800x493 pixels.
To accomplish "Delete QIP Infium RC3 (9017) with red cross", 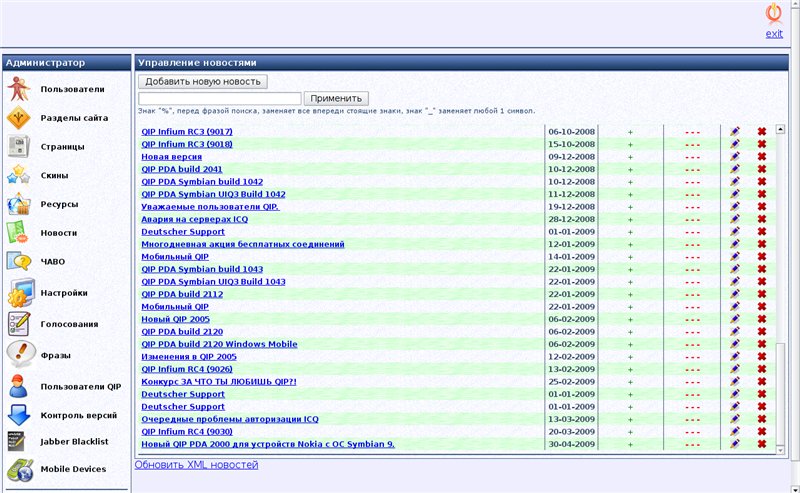I will coord(762,132).
